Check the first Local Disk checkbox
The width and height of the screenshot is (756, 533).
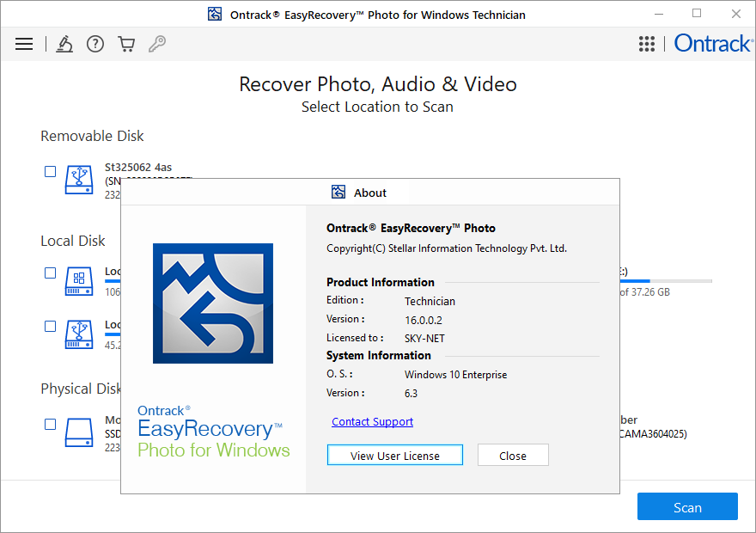(50, 273)
